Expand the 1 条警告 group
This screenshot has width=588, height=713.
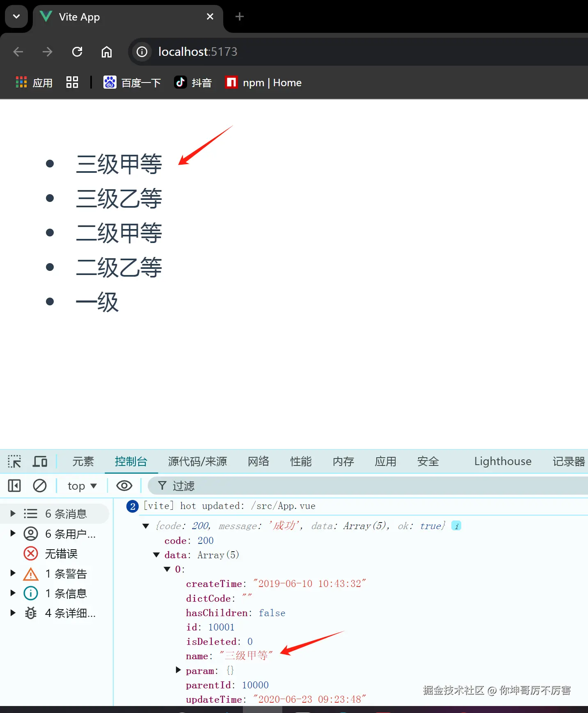tap(13, 573)
